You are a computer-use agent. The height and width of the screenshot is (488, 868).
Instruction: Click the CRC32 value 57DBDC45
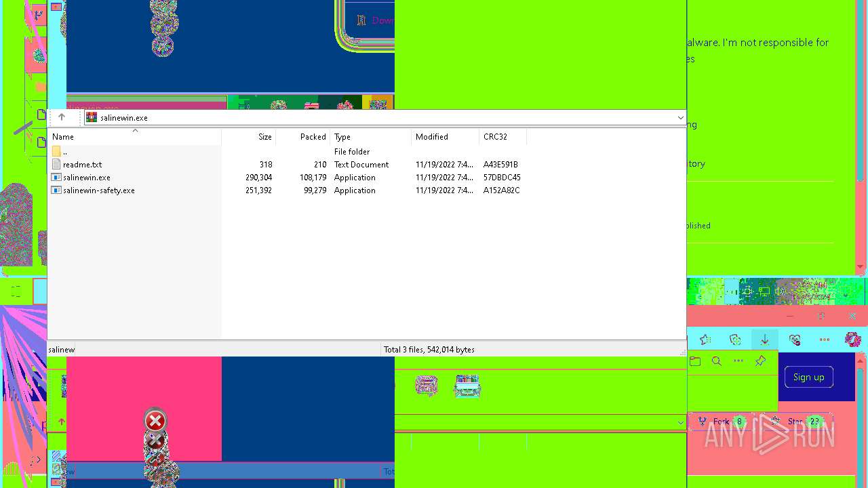(502, 178)
